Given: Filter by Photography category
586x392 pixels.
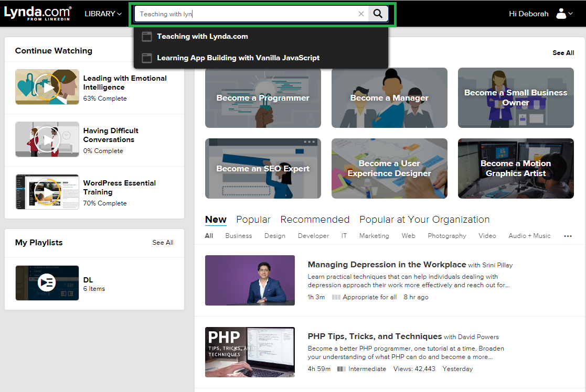Looking at the screenshot, I should coord(447,236).
